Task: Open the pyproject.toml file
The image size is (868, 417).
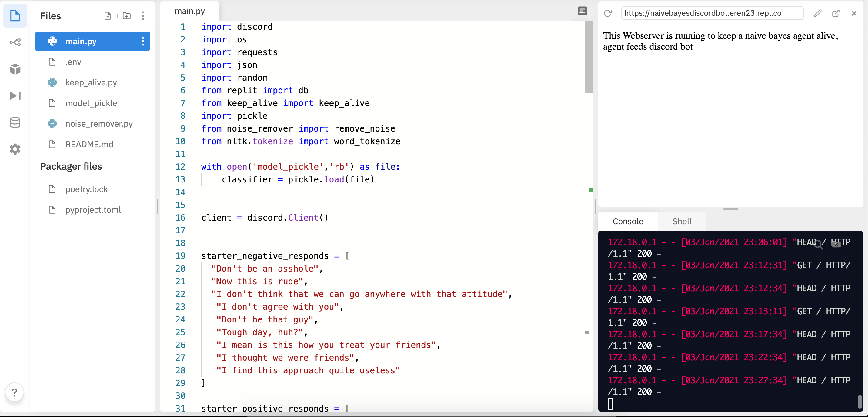Action: coord(93,210)
